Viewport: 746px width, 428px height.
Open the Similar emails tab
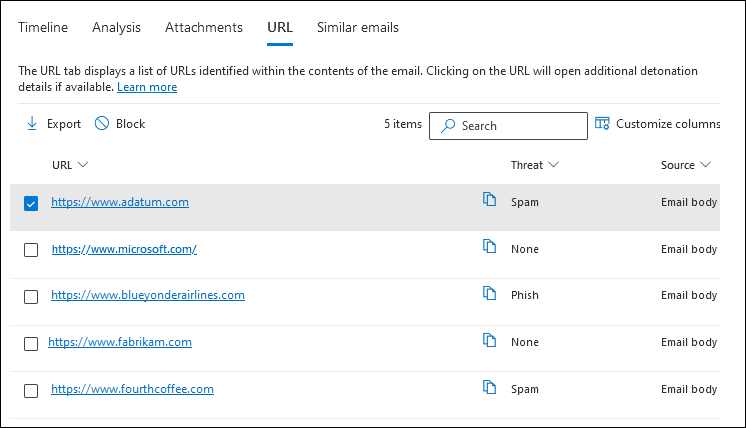point(358,28)
